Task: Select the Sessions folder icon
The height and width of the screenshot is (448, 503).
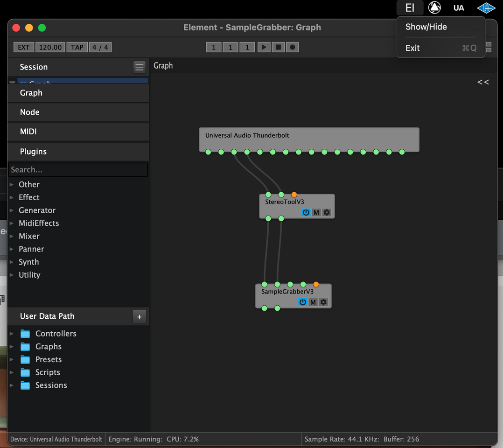Action: click(25, 385)
